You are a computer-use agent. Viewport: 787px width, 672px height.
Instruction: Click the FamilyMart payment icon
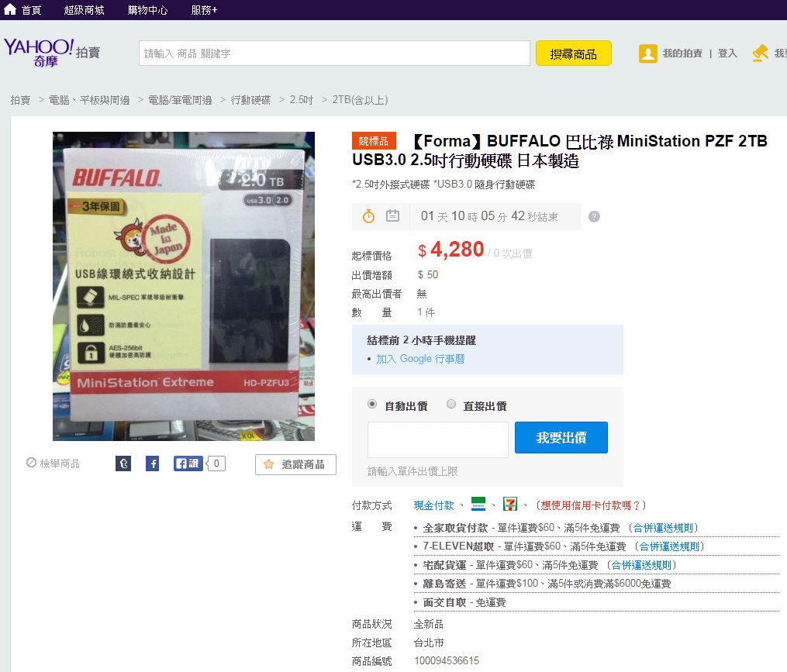click(478, 504)
